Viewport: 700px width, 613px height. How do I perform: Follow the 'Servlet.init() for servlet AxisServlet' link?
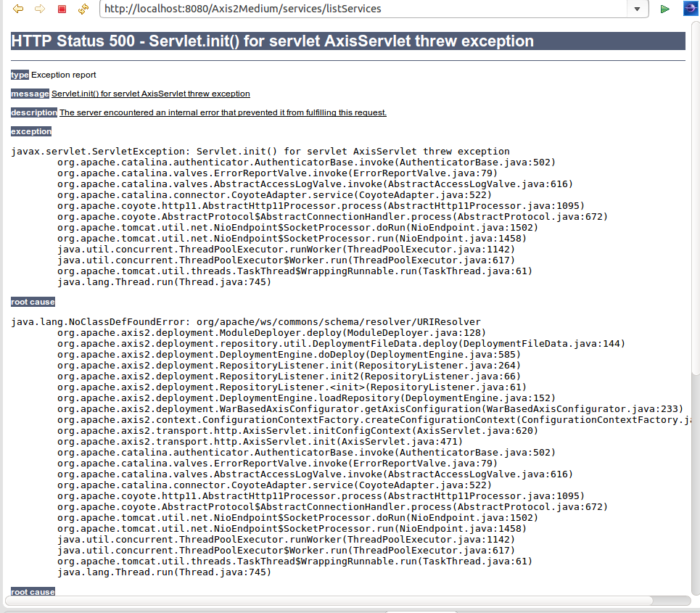click(150, 94)
